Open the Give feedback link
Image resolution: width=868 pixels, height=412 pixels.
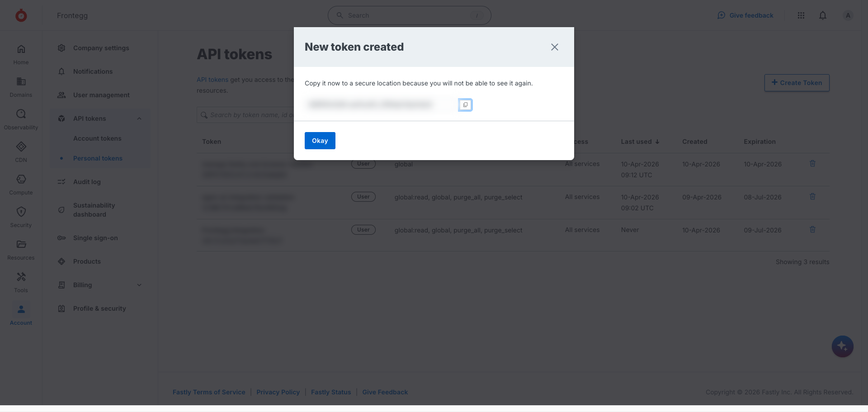coord(745,15)
